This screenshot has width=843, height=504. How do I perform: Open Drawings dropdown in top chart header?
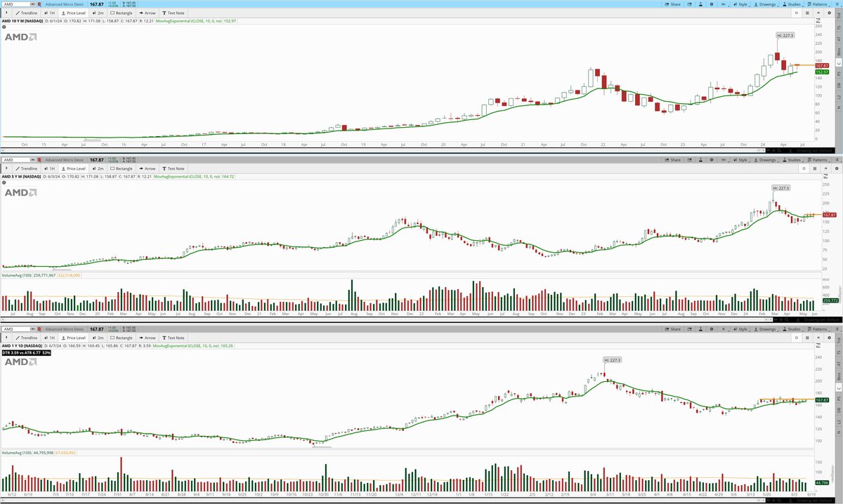[x=767, y=4]
